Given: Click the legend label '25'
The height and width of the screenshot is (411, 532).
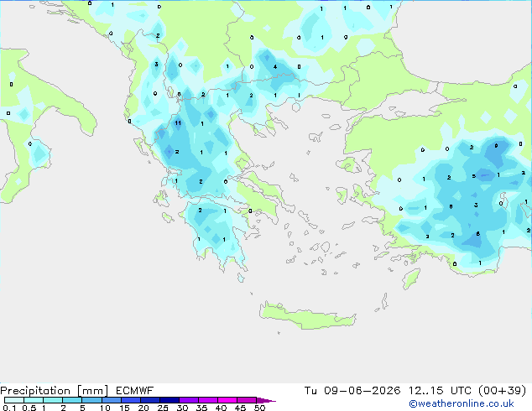Looking at the screenshot, I should pyautogui.click(x=163, y=408).
